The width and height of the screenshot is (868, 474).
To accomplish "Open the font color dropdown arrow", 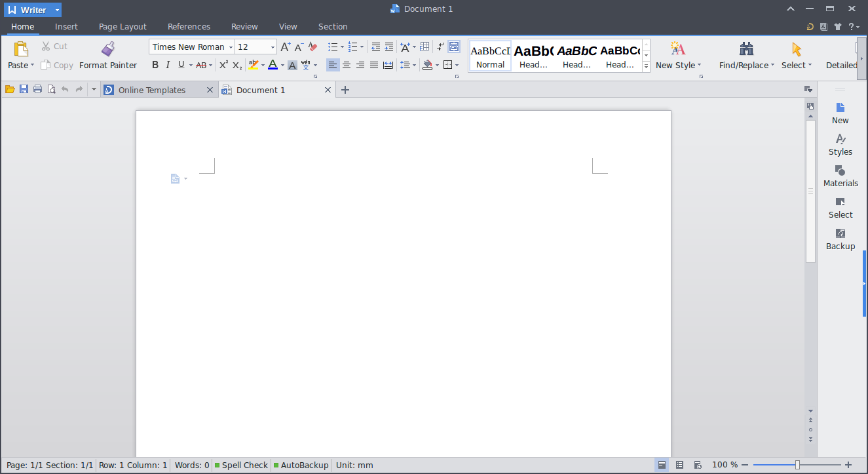I will tap(282, 66).
